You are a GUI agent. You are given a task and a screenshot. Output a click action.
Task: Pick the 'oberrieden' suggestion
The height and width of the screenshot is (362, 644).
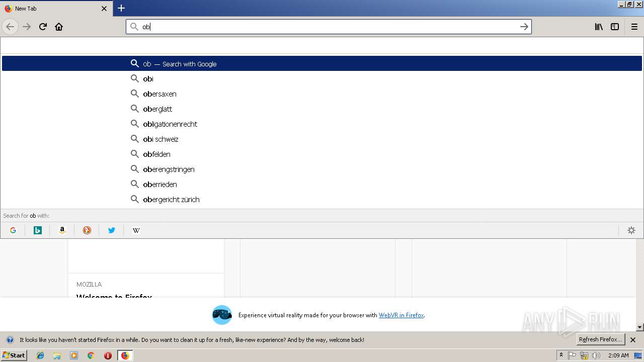click(x=322, y=184)
